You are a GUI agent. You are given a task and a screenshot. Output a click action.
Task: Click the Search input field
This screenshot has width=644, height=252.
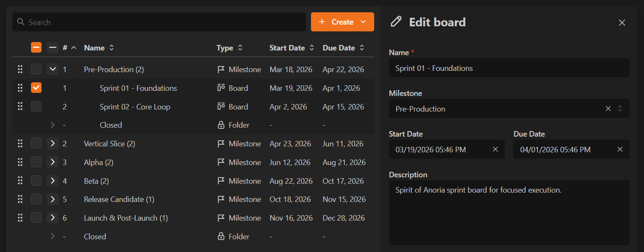[159, 22]
